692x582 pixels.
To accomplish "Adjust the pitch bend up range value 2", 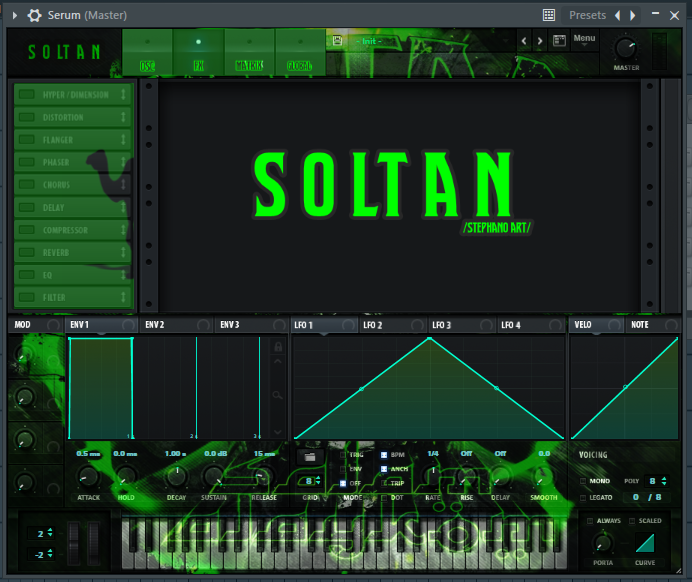I will tap(40, 533).
